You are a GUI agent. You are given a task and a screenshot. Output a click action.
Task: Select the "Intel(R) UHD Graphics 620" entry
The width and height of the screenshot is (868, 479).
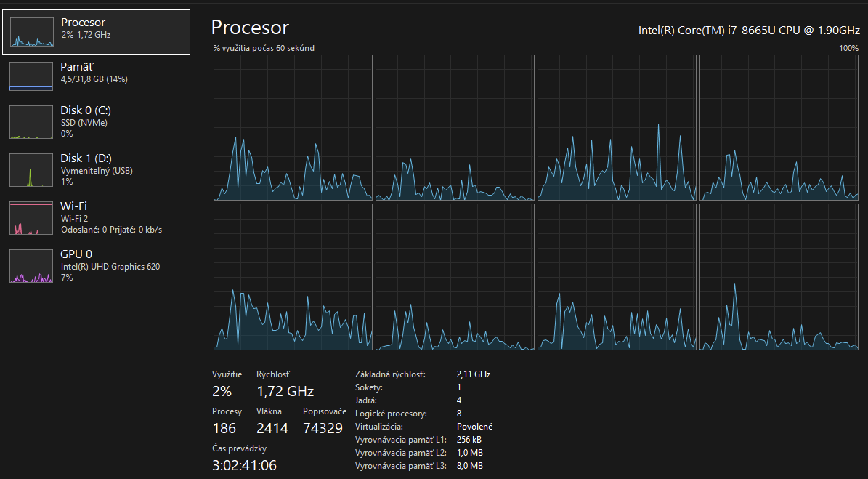110,267
